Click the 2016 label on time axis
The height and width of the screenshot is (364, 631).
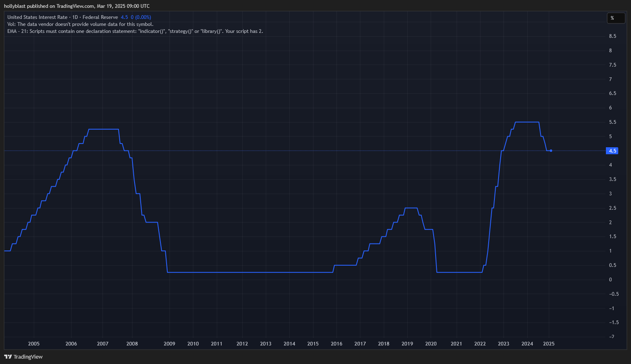(336, 344)
